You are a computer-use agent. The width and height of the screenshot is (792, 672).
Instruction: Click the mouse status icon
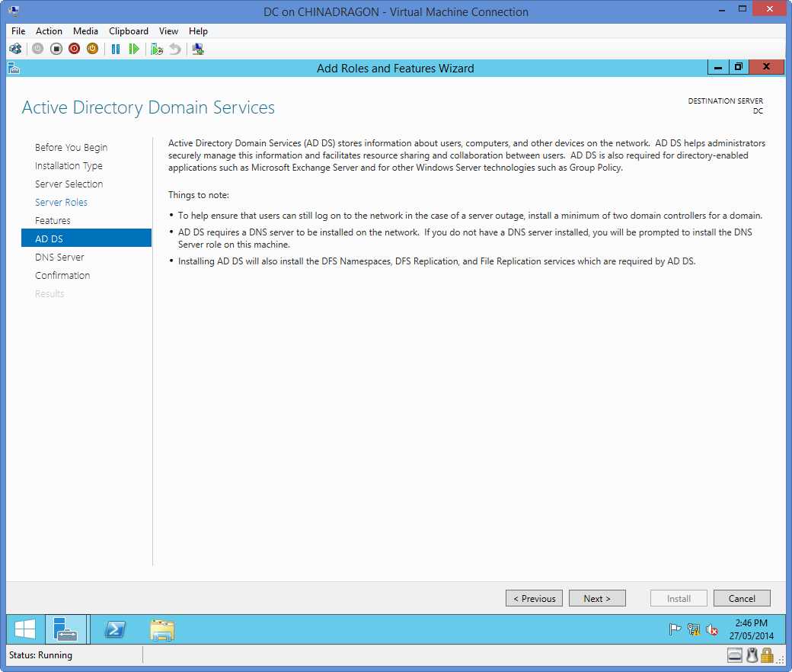[752, 655]
